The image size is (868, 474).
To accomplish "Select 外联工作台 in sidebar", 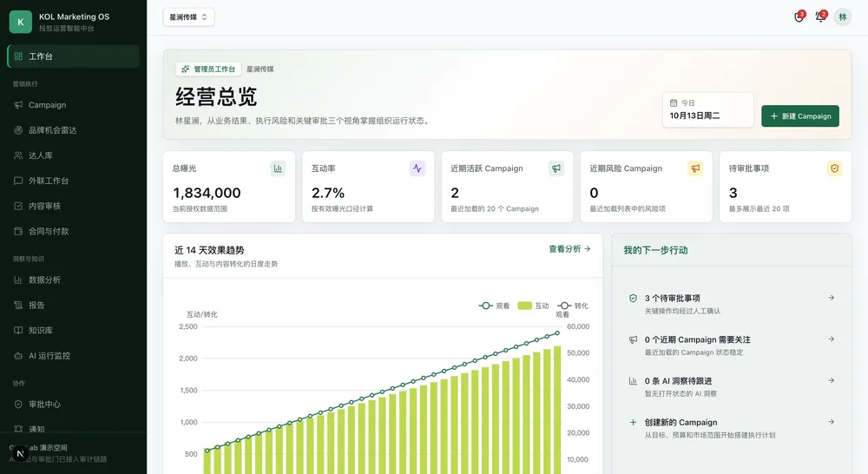I will (x=73, y=181).
